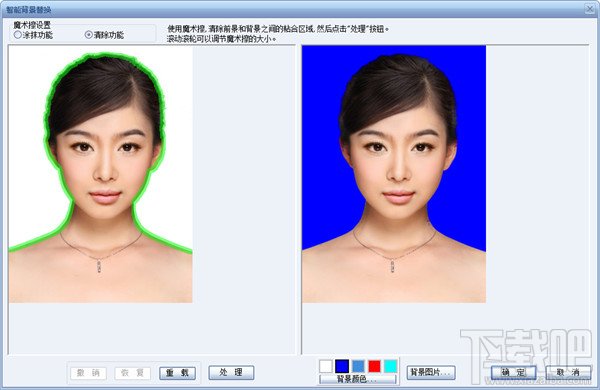Select the 清除功能 radio option
This screenshot has height=390, width=600.
point(104,35)
